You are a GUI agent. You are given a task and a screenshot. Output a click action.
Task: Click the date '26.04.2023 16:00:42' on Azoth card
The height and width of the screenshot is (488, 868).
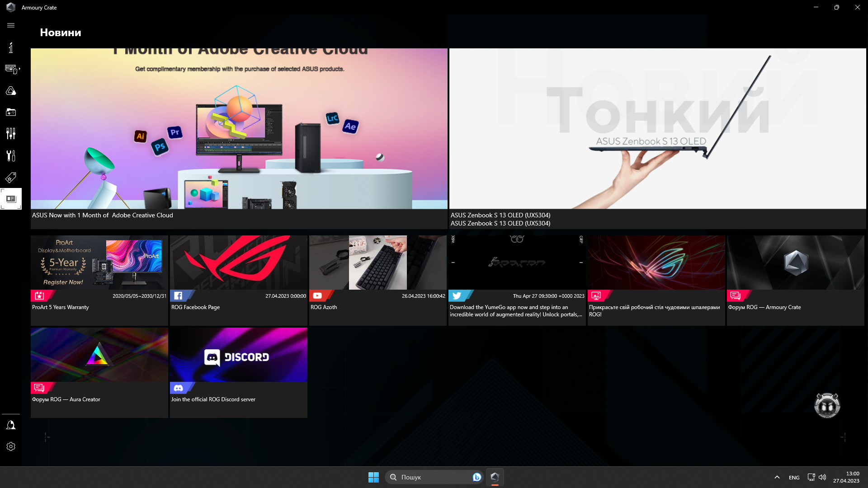tap(424, 296)
